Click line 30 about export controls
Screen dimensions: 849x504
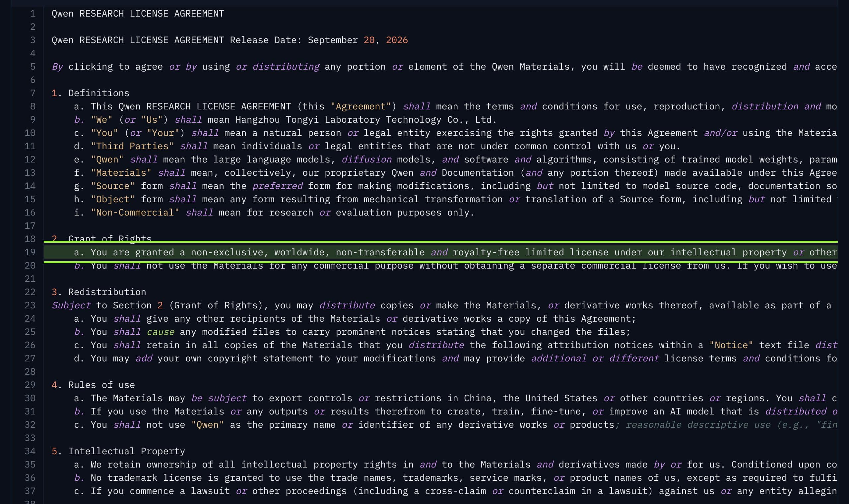point(455,398)
